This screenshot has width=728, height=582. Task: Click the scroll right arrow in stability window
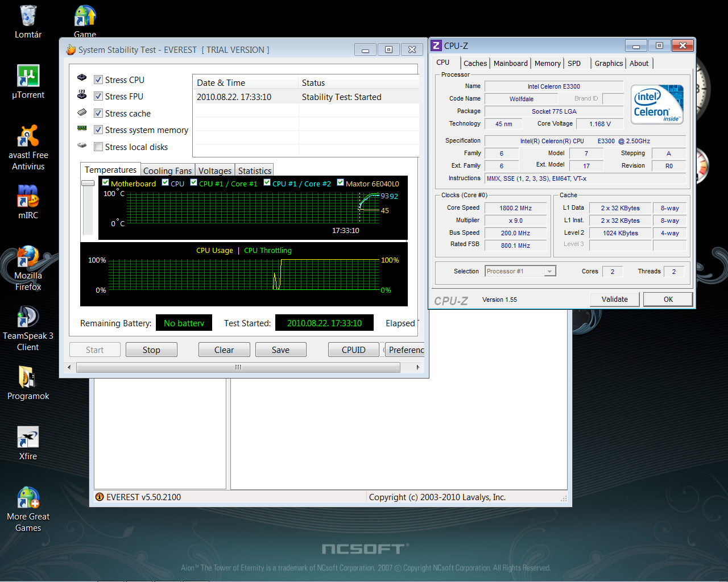418,367
